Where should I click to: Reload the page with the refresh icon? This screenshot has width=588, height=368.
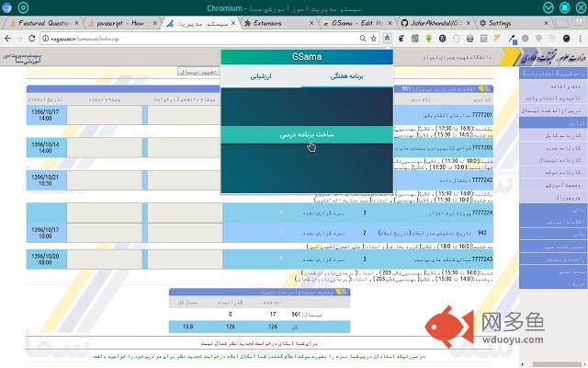pyautogui.click(x=32, y=39)
